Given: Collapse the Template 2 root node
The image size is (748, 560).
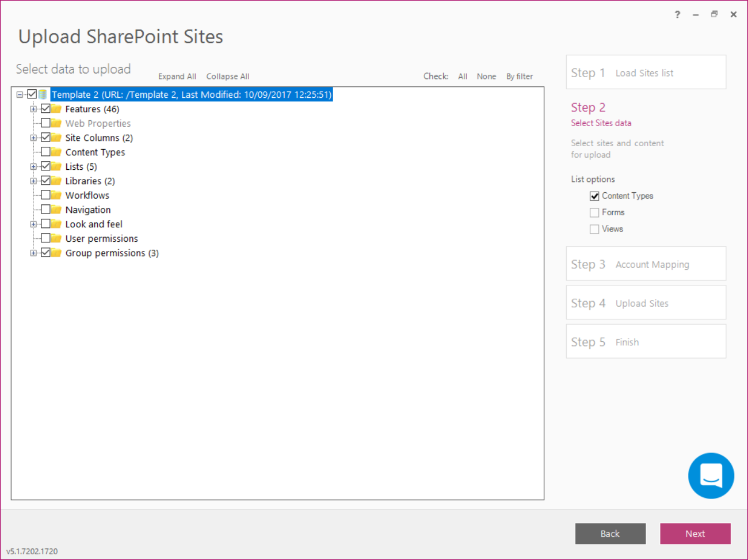Looking at the screenshot, I should pos(20,94).
